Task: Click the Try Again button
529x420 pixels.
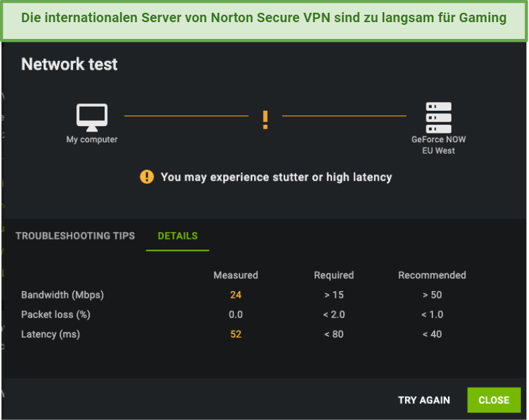Action: coord(424,400)
